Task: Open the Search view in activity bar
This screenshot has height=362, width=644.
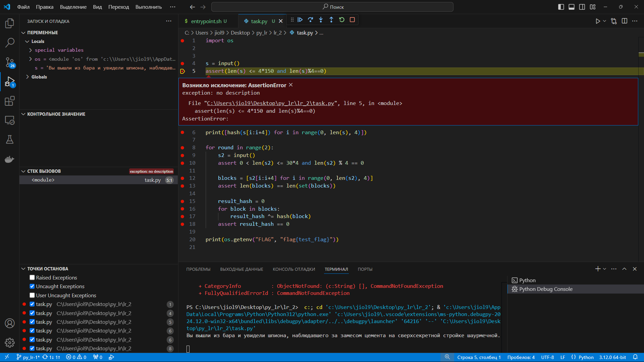Action: (x=10, y=43)
